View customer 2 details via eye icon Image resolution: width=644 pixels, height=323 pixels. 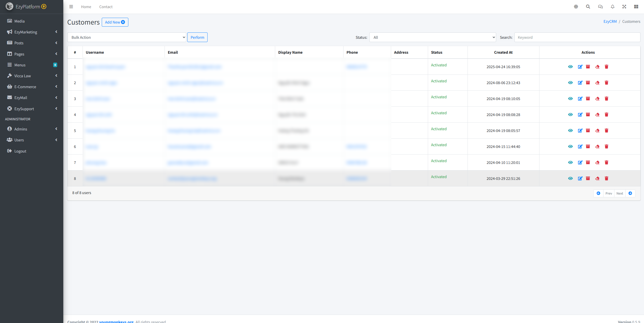click(570, 83)
